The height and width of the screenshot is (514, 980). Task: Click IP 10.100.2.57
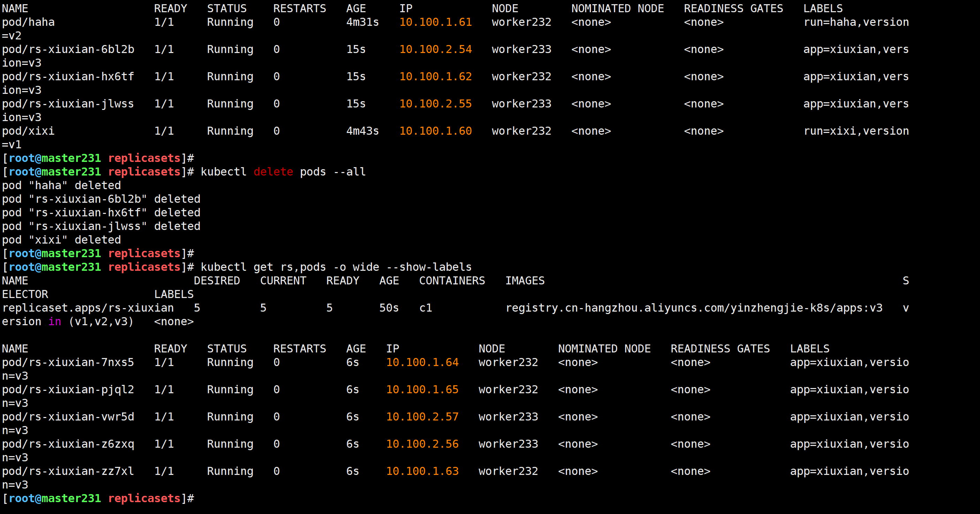[x=422, y=417]
